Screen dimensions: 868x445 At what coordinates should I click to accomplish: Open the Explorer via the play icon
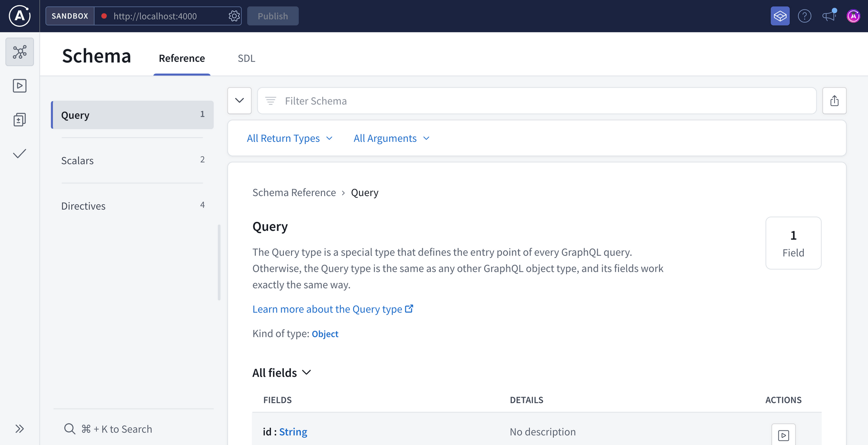[x=19, y=85]
